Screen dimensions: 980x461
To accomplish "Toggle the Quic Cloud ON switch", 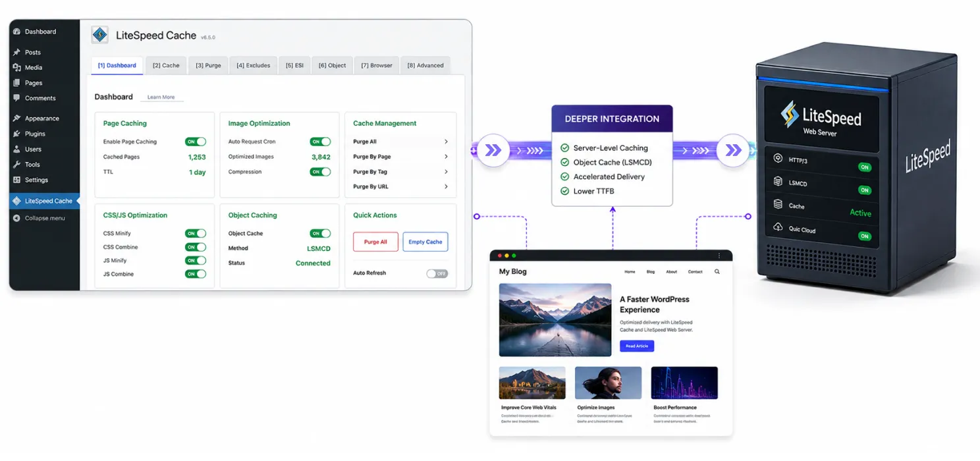I will 865,236.
